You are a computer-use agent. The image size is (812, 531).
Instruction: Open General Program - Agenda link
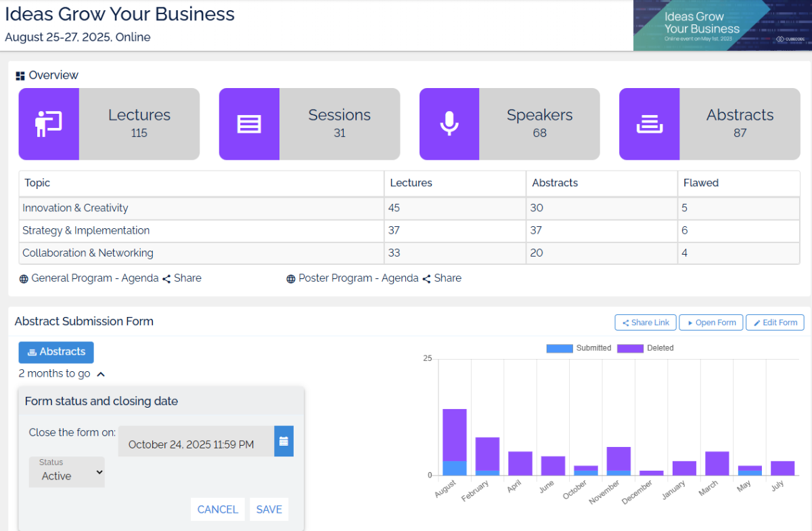point(95,278)
